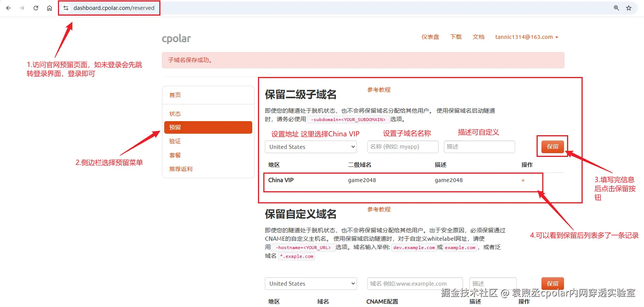The height and width of the screenshot is (307, 644).
Task: Click the -hostname=<YOUR_URL> code text
Action: pyautogui.click(x=303, y=248)
